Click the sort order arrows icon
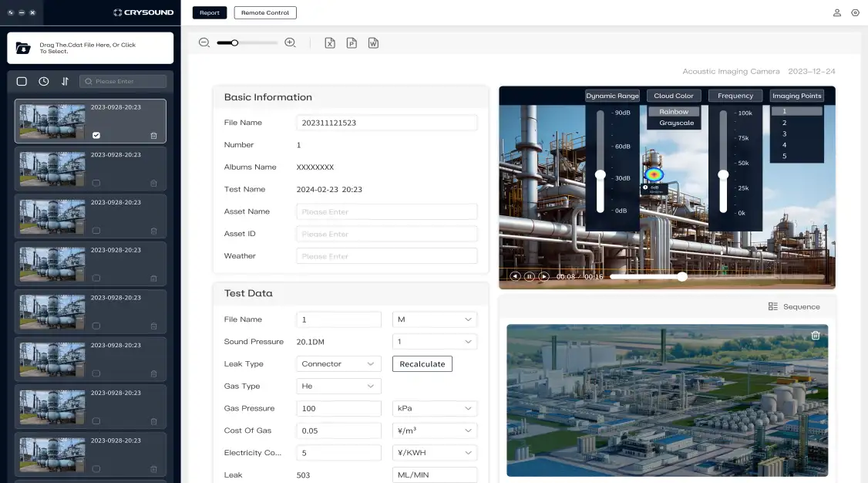The width and height of the screenshot is (868, 483). click(66, 82)
